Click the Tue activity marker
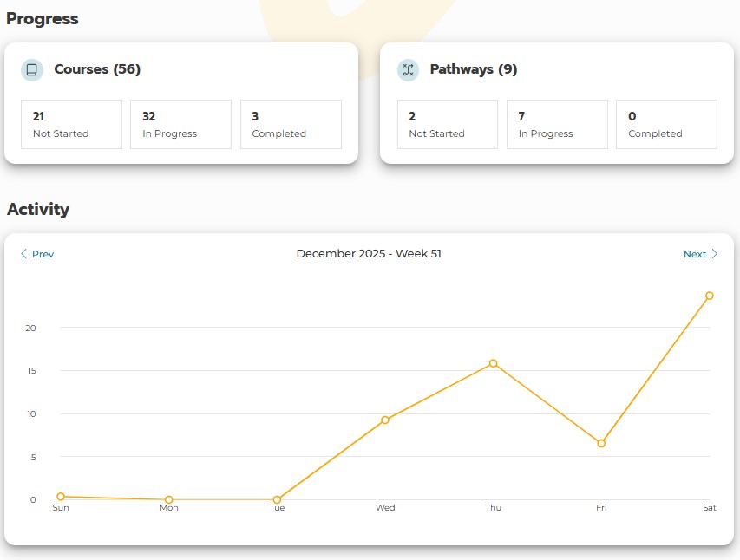The image size is (740, 560). pyautogui.click(x=277, y=499)
